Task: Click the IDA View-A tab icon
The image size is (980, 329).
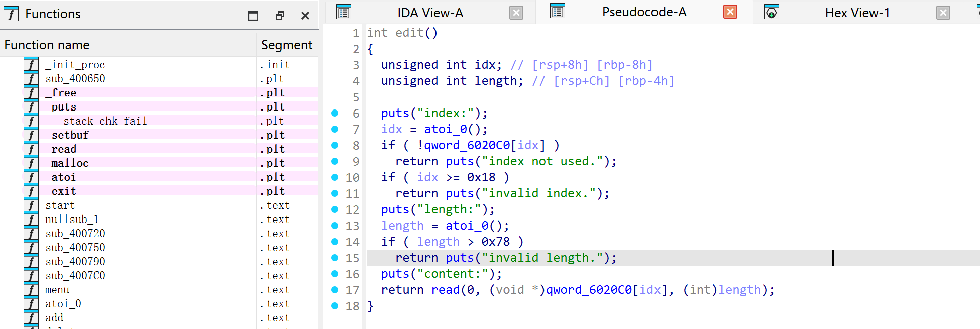Action: click(344, 12)
